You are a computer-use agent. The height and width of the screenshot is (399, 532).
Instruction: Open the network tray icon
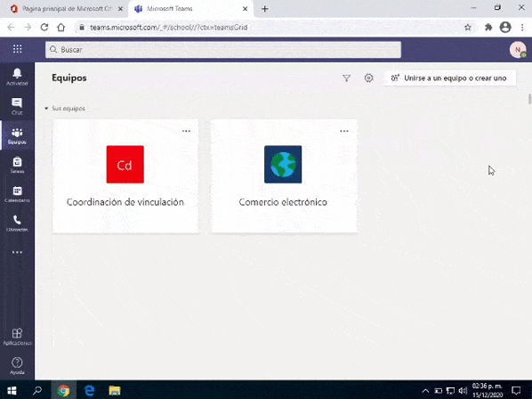tap(450, 391)
